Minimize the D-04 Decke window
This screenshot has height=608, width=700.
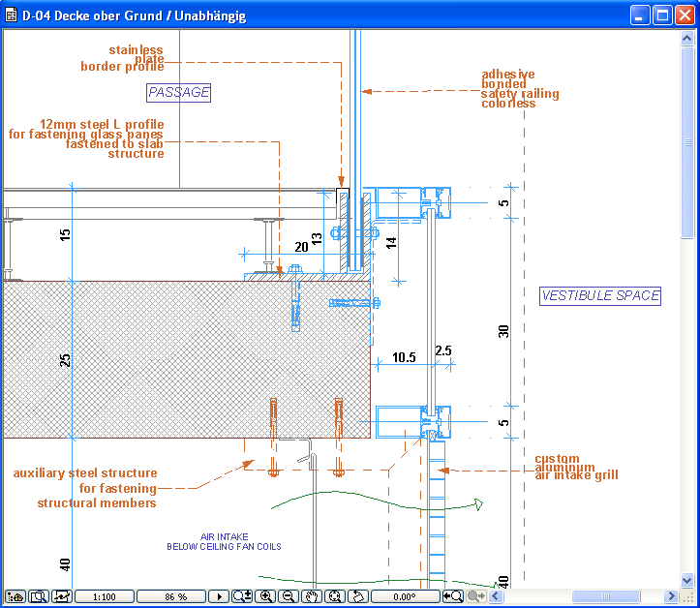pyautogui.click(x=640, y=15)
